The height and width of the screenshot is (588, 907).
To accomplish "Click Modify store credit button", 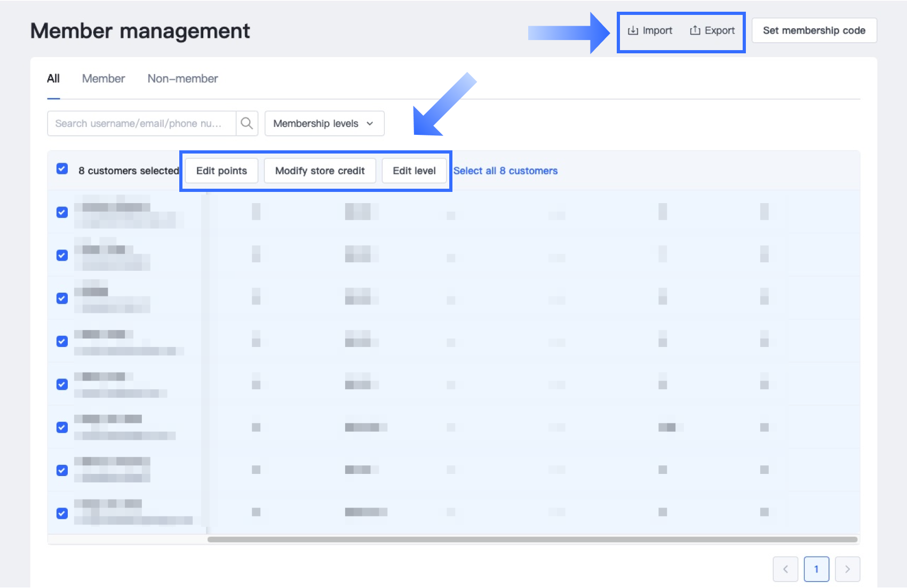I will tap(320, 171).
